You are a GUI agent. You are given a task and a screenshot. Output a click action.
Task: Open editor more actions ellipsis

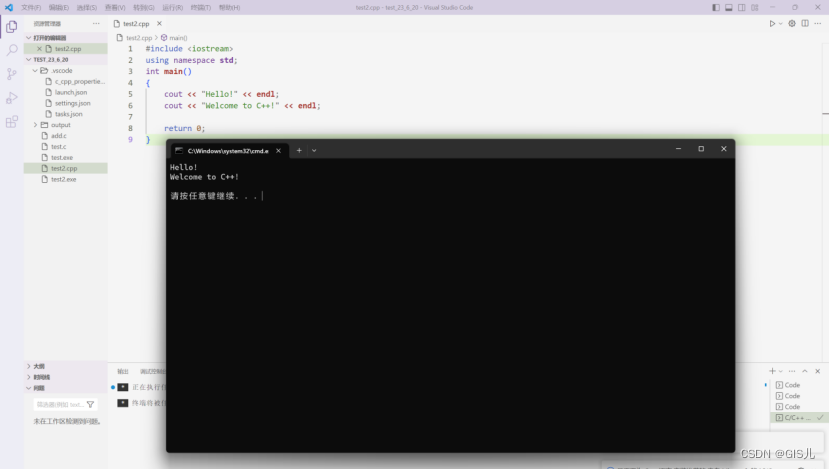(x=818, y=23)
